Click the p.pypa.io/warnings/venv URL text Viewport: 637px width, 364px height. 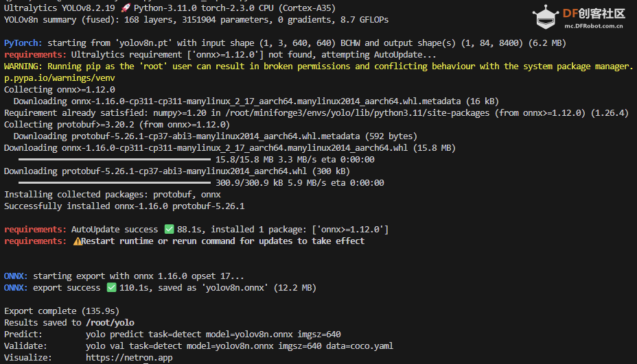59,78
